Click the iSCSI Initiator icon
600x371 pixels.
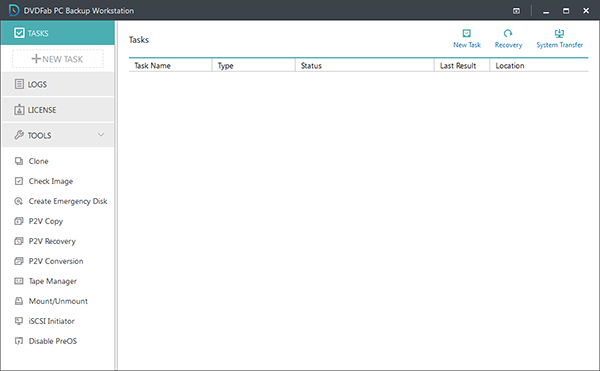tap(19, 321)
